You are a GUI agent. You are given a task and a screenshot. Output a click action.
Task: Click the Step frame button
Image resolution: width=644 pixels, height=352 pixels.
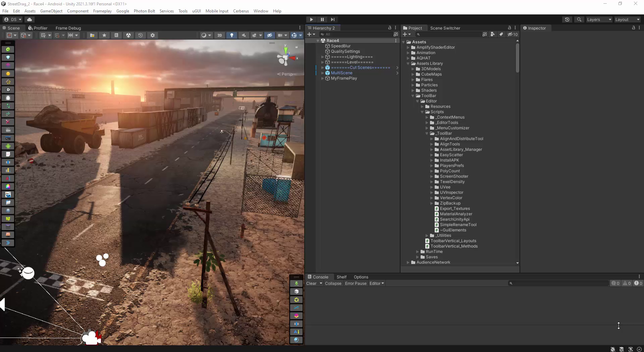[332, 19]
